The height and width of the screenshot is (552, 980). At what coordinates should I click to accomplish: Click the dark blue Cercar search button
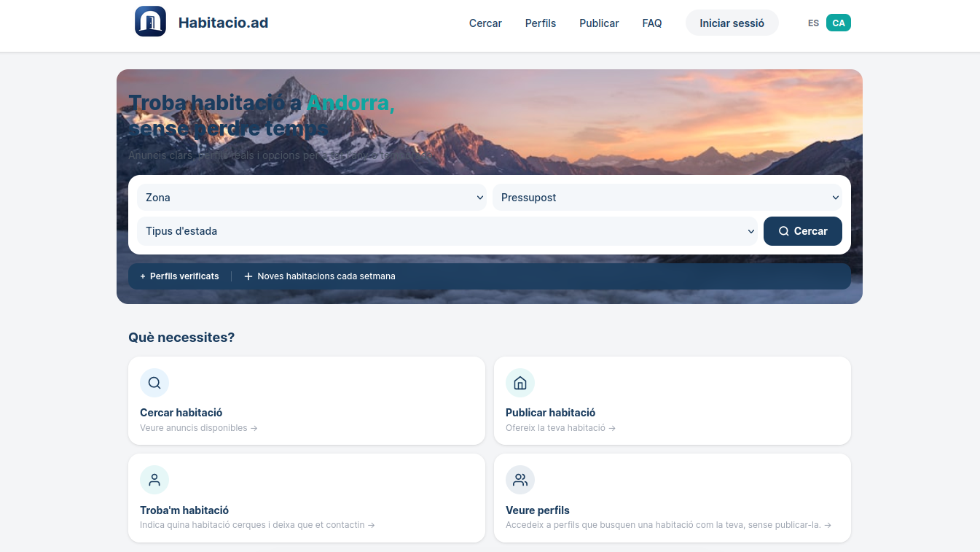pyautogui.click(x=802, y=231)
